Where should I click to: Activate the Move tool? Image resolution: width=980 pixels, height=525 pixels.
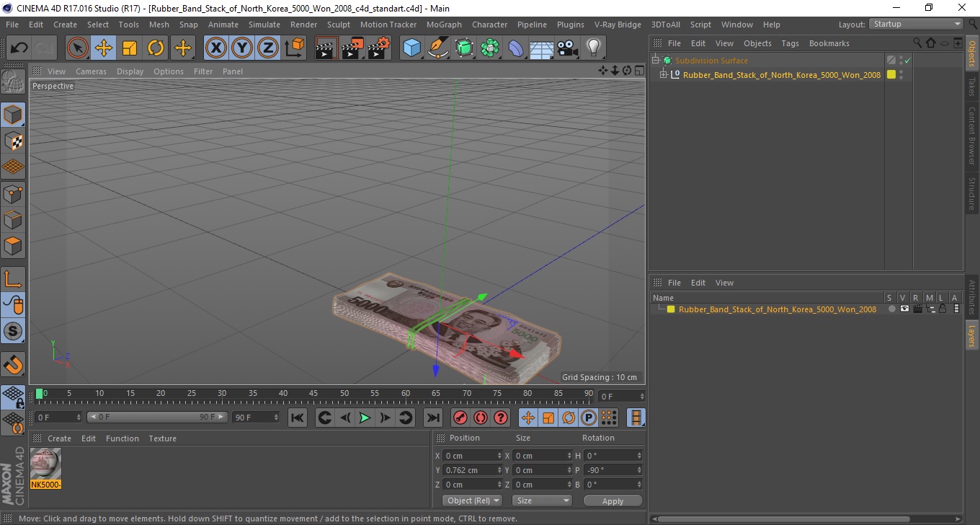click(x=104, y=48)
